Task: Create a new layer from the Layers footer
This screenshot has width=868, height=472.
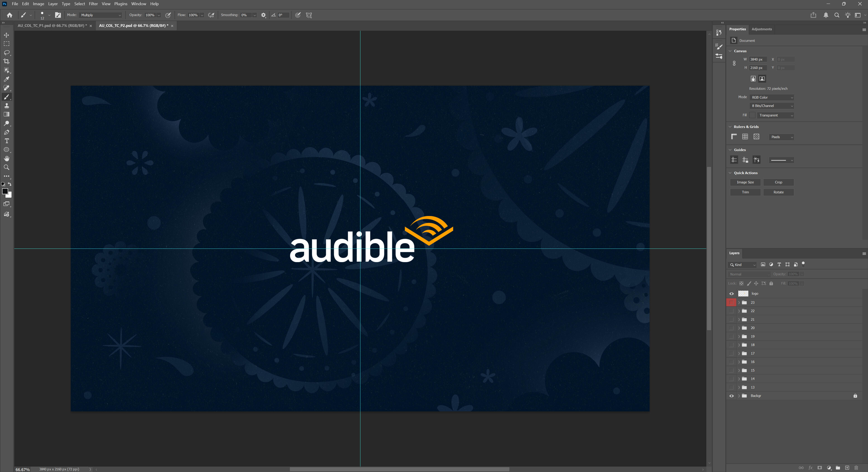Action: (x=847, y=468)
